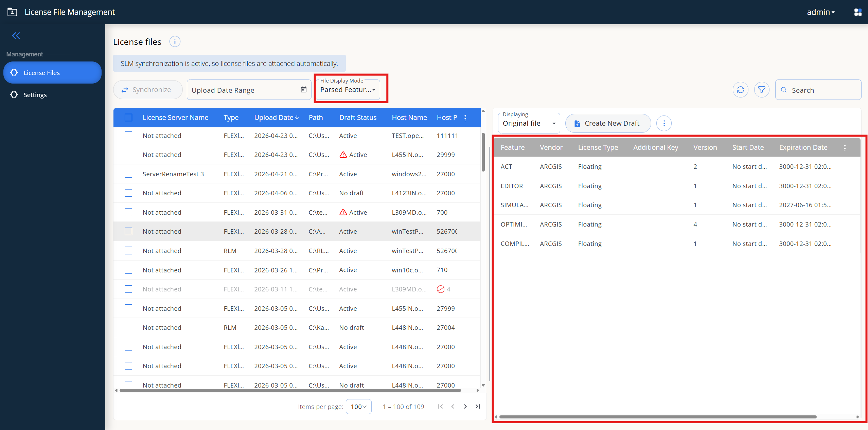Screen dimensions: 868x430
Task: Sort by License Server Name column
Action: point(175,118)
